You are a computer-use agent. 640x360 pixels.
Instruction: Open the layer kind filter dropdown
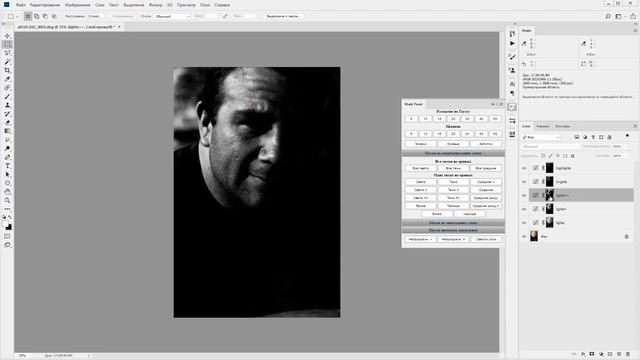pyautogui.click(x=541, y=137)
